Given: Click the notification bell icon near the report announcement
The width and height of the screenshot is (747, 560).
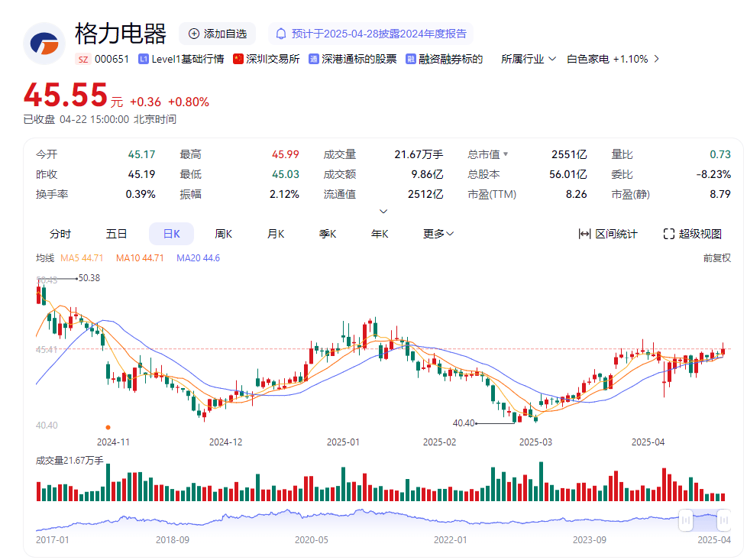Looking at the screenshot, I should coord(282,34).
